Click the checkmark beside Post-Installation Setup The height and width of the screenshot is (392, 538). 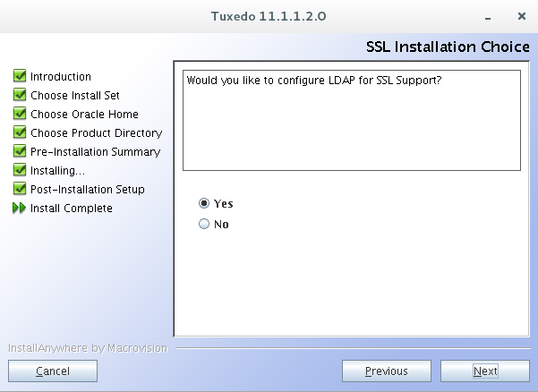(x=20, y=189)
